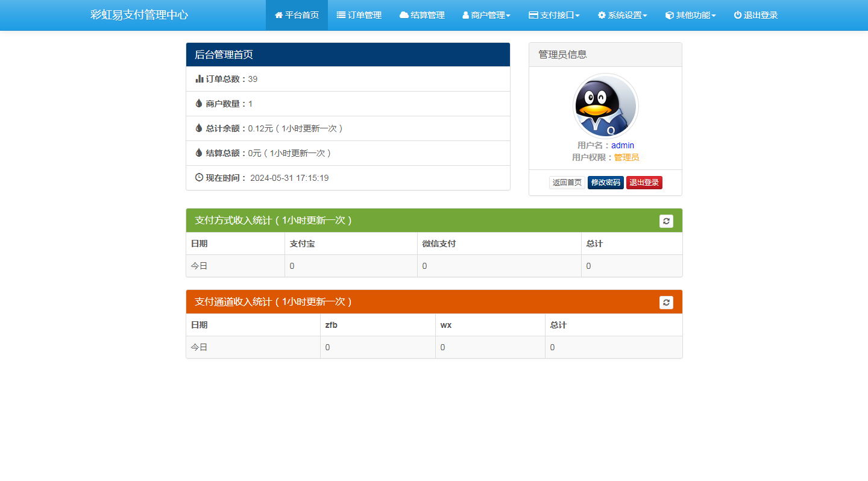The image size is (868, 481).
Task: Click the penguin admin avatar
Action: (606, 106)
